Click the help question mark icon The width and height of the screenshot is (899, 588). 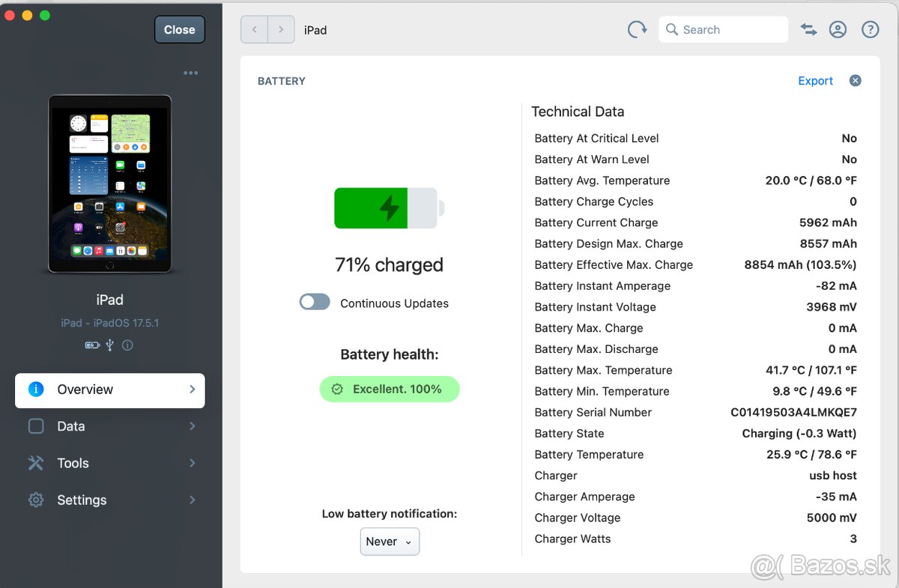[870, 30]
